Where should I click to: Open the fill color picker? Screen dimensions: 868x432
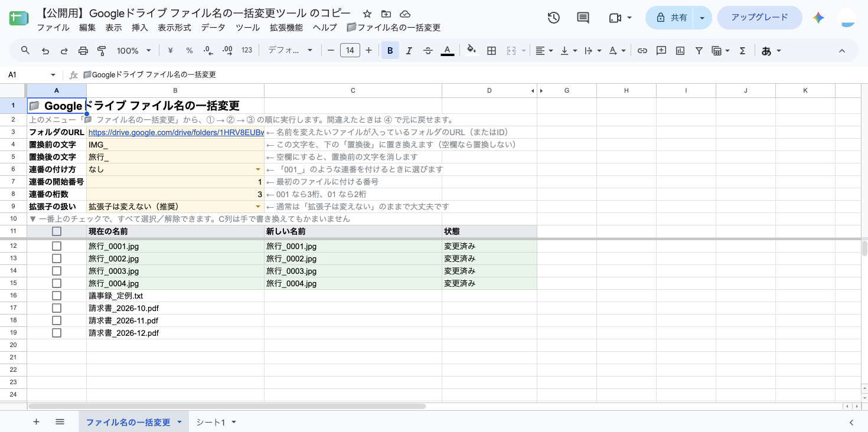(x=471, y=51)
